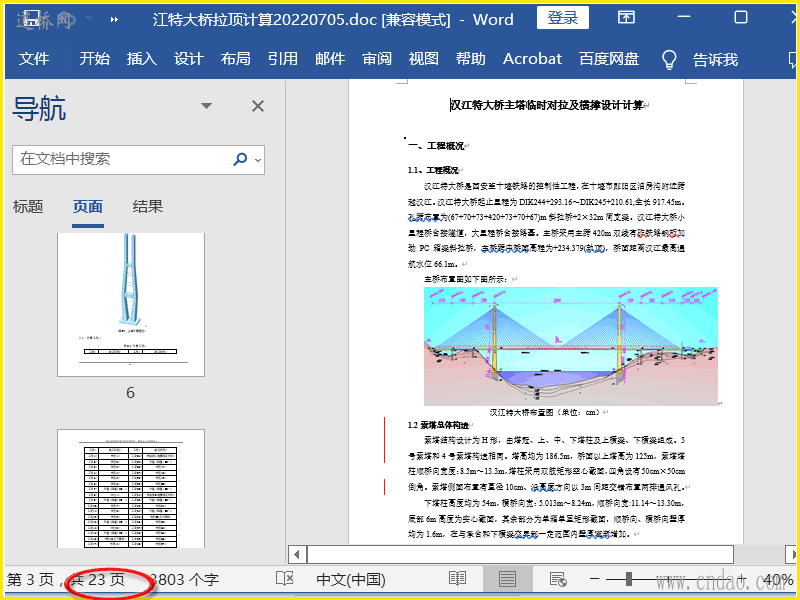This screenshot has width=800, height=600.
Task: Select the Print Layout view icon
Action: click(x=507, y=579)
